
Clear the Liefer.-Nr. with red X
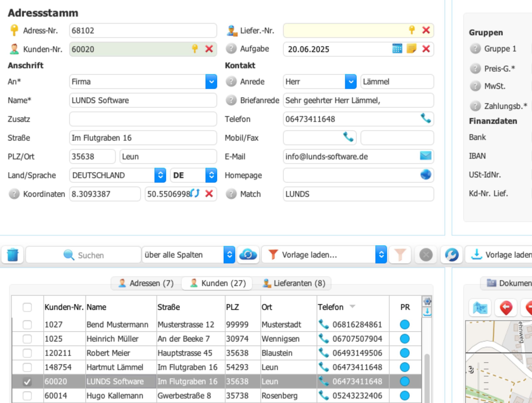point(426,30)
